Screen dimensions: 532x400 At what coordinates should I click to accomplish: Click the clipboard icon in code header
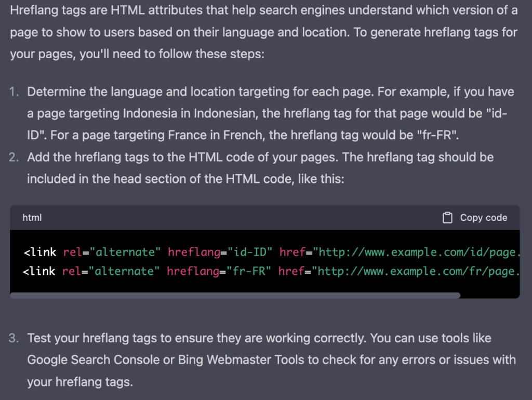click(447, 218)
